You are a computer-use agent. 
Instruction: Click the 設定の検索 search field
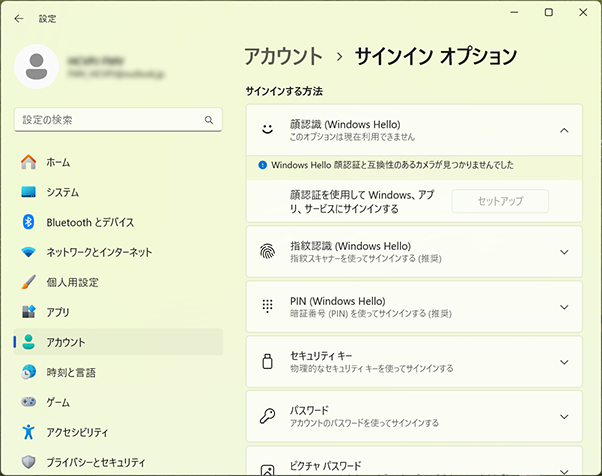click(108, 120)
